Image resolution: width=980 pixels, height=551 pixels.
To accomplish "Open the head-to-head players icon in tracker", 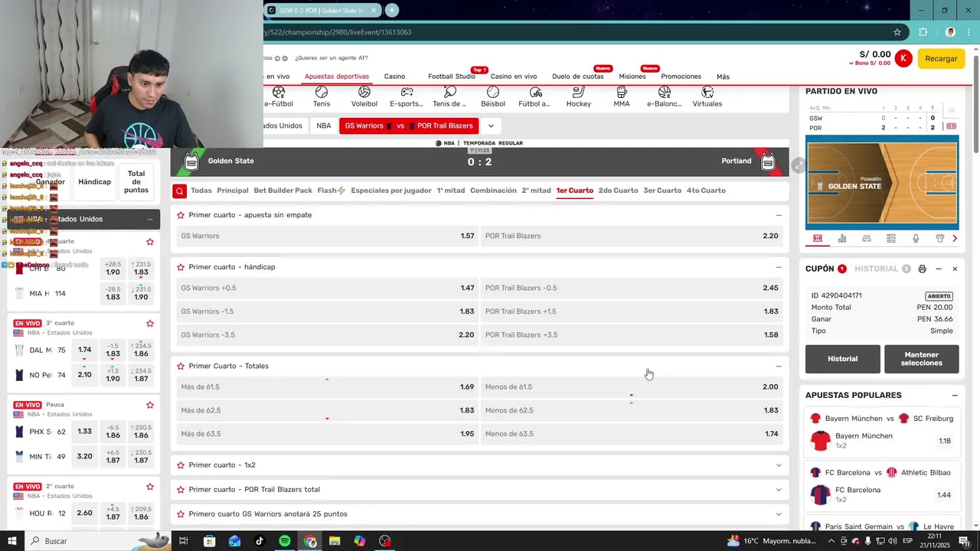I will coord(867,239).
